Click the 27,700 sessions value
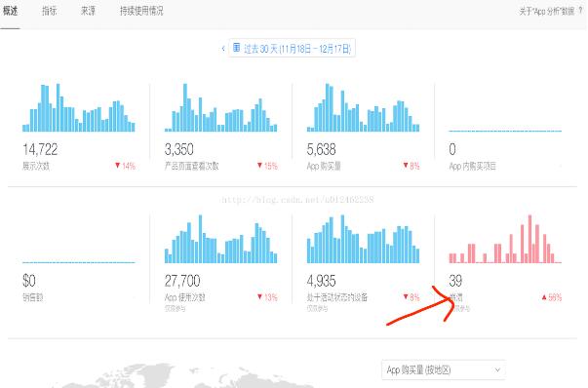Image resolution: width=588 pixels, height=388 pixels. point(182,281)
